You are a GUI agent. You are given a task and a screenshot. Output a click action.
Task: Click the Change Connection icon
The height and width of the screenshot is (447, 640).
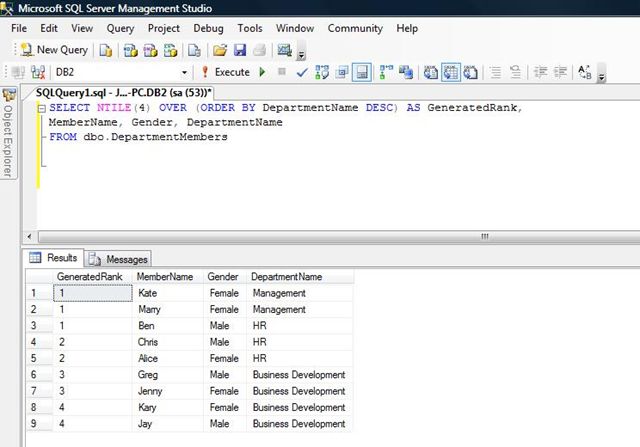point(38,72)
